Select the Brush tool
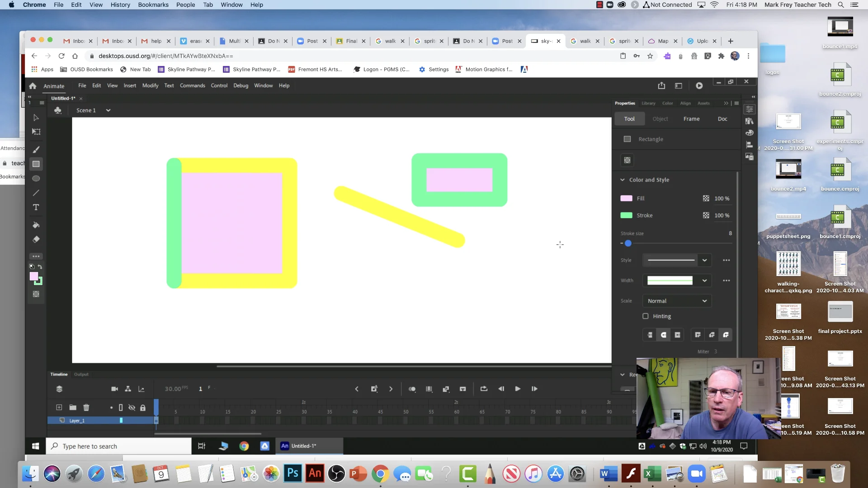 point(36,150)
